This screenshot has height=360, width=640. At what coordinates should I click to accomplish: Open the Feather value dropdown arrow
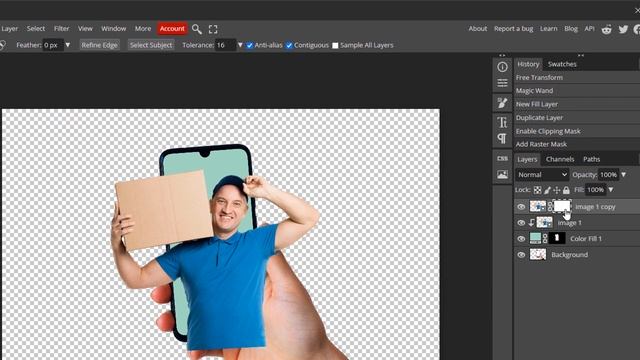pyautogui.click(x=68, y=45)
